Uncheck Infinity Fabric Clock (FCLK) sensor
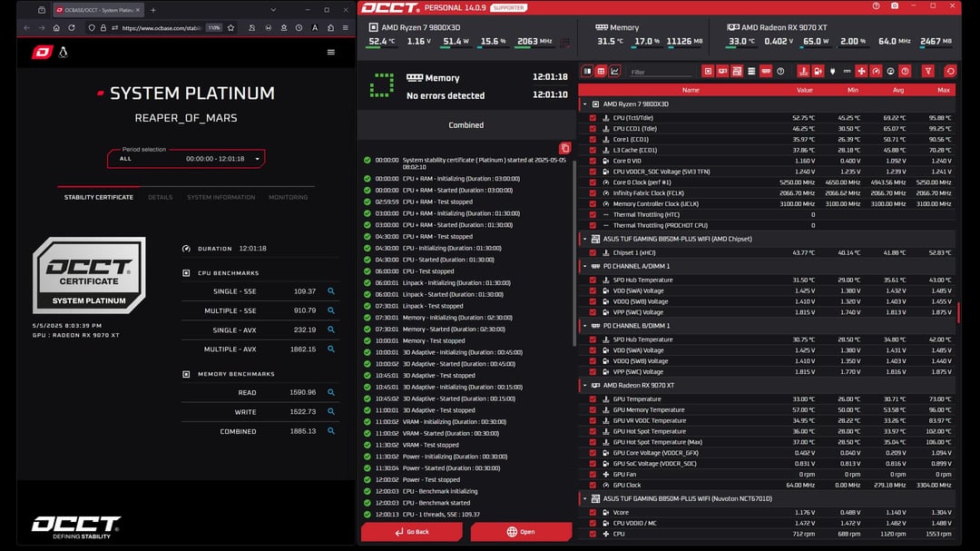Viewport: 980px width, 551px height. [593, 193]
